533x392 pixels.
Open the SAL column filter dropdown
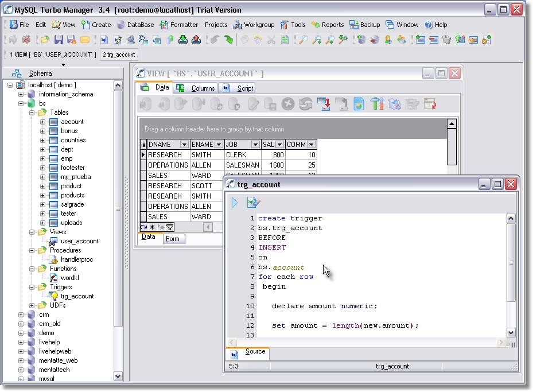click(x=279, y=145)
